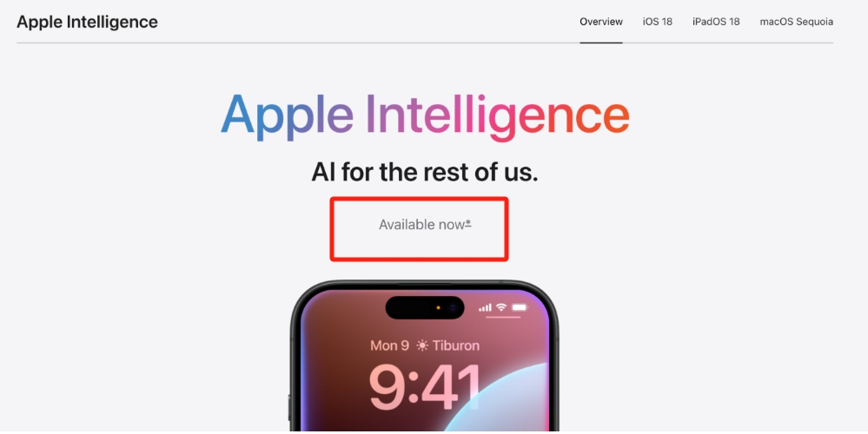
Task: Click the AI for the rest of us tagline
Action: pyautogui.click(x=425, y=172)
